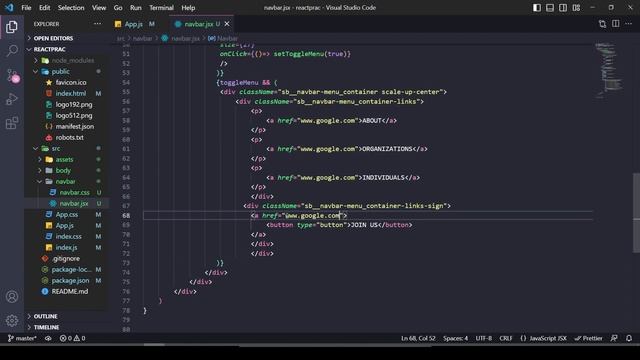Open .gitignore file
The height and width of the screenshot is (360, 640).
click(x=66, y=259)
